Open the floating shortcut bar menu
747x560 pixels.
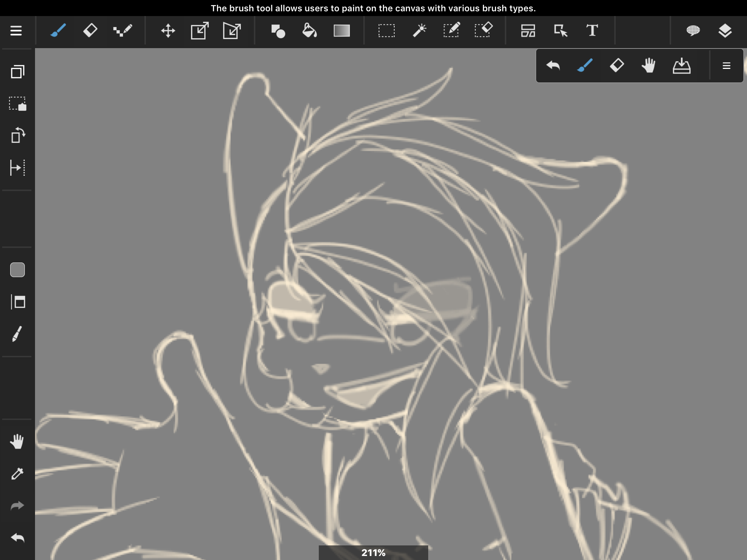coord(727,66)
